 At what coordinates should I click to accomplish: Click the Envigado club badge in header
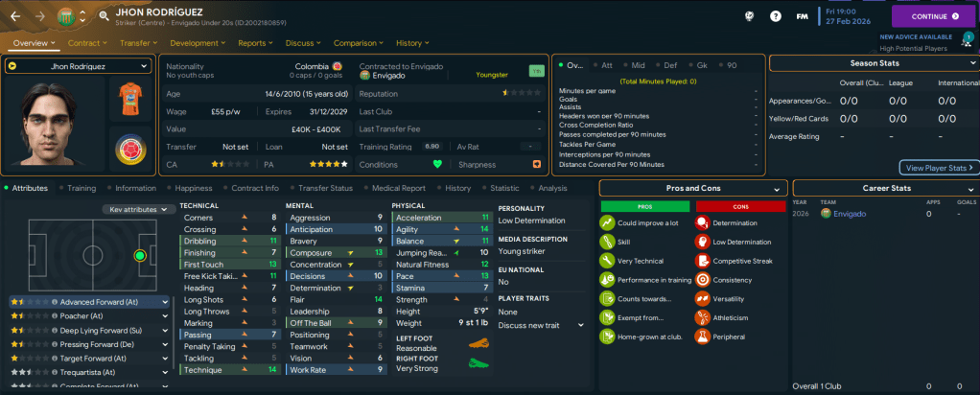[x=64, y=16]
